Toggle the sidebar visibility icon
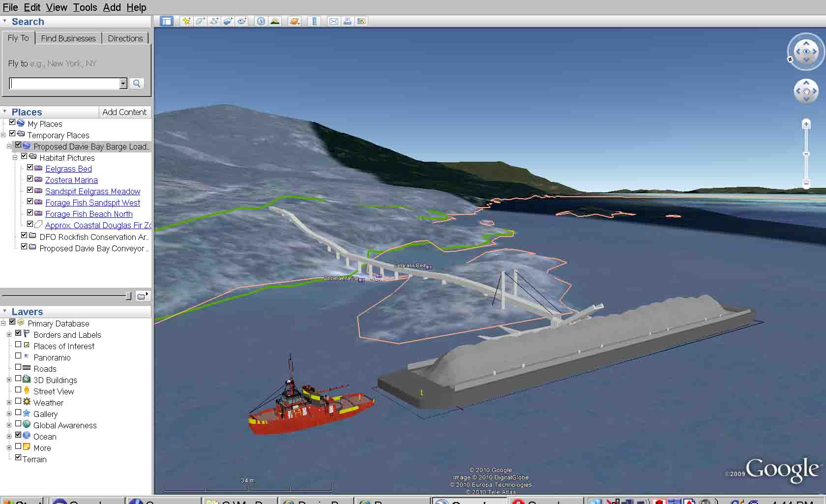The width and height of the screenshot is (826, 504). (167, 21)
